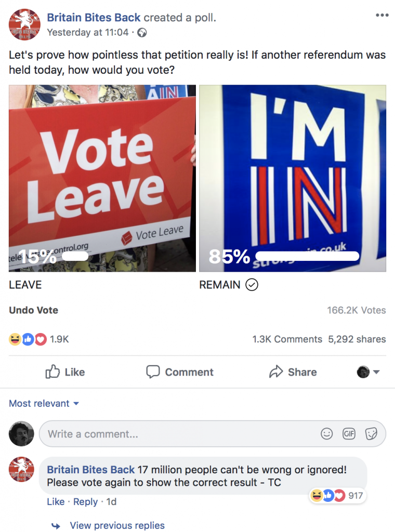Open the sticker picker in comment box

click(371, 434)
